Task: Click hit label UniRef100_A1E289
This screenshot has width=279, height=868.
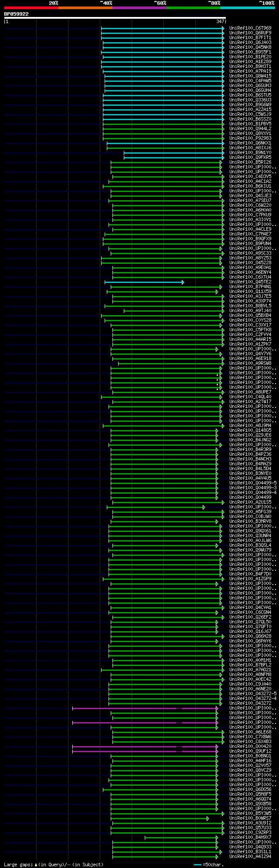Action: 250,61
